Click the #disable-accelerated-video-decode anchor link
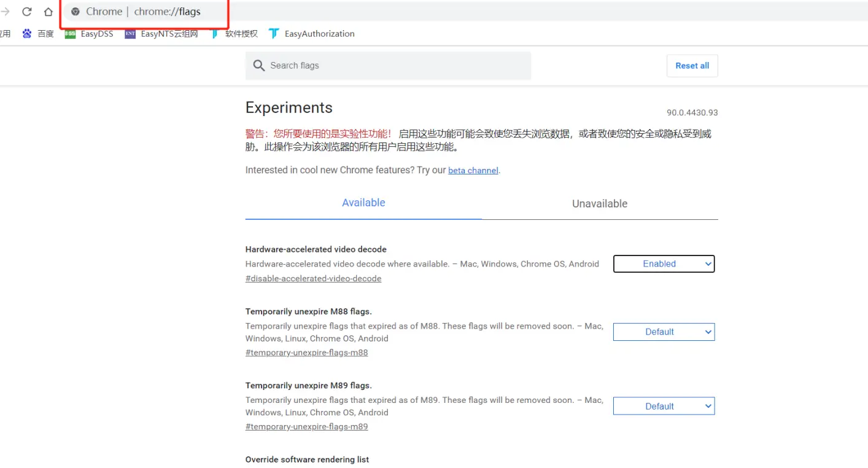The width and height of the screenshot is (868, 468). pos(313,279)
